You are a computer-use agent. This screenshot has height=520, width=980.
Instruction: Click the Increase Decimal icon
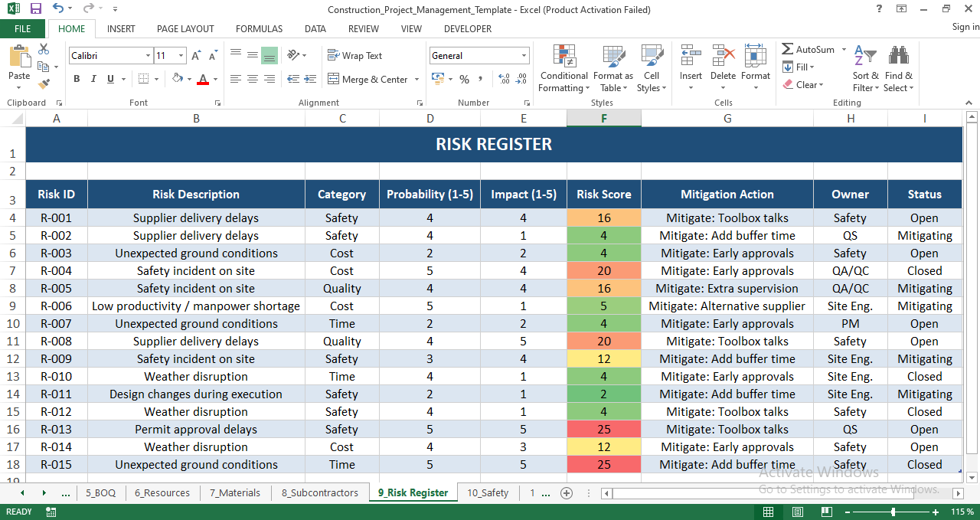(504, 79)
